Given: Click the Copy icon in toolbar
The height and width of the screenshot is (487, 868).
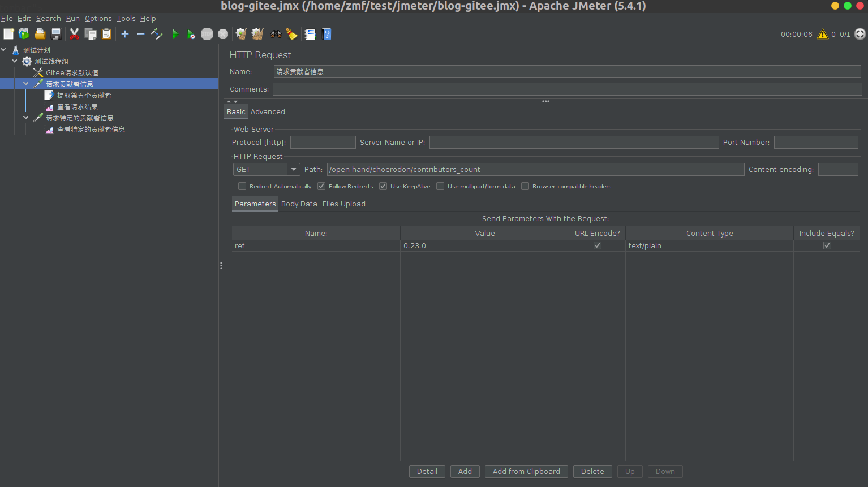Looking at the screenshot, I should tap(91, 34).
